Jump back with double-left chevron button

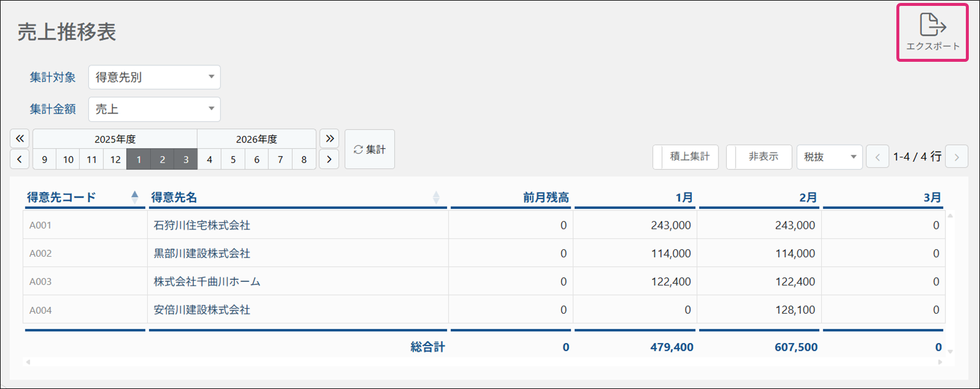19,139
